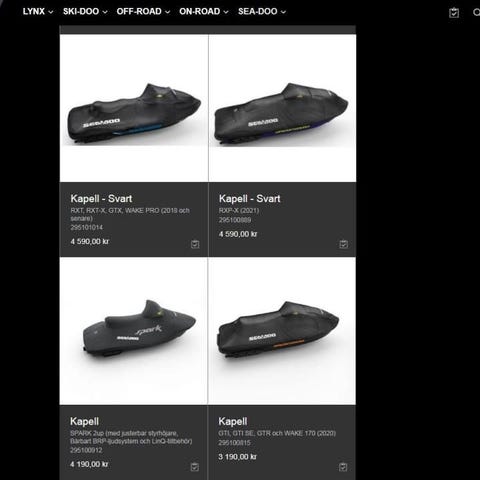Click the search magnifier icon at top right

tap(477, 12)
